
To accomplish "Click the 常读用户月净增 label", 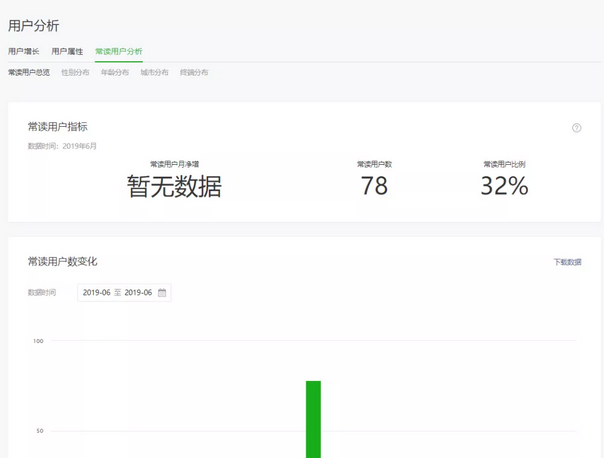I will click(174, 164).
